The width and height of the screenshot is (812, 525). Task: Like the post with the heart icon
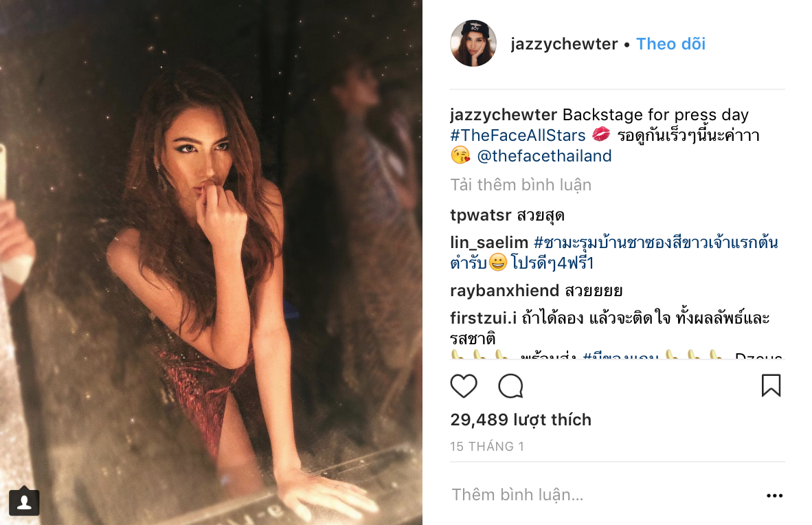coord(464,386)
